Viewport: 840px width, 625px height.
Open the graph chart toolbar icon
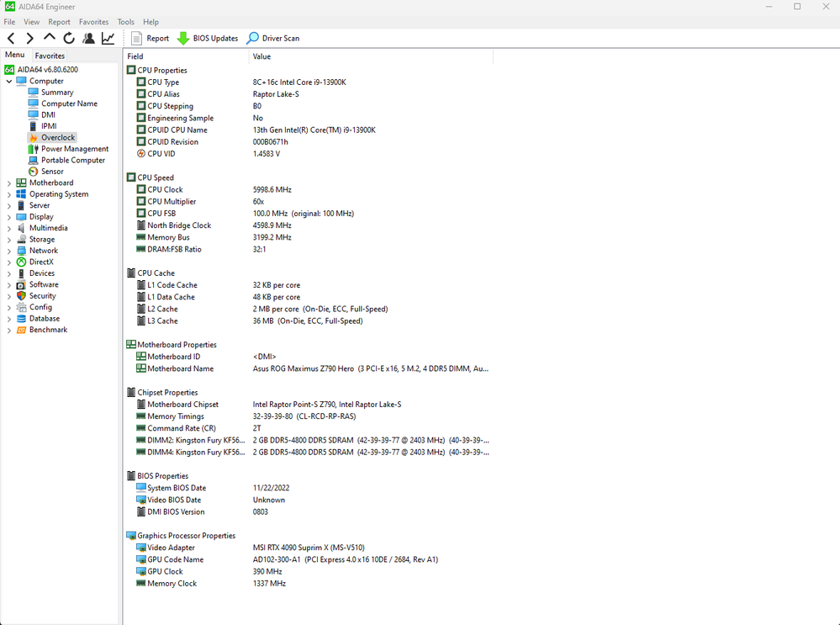point(108,38)
